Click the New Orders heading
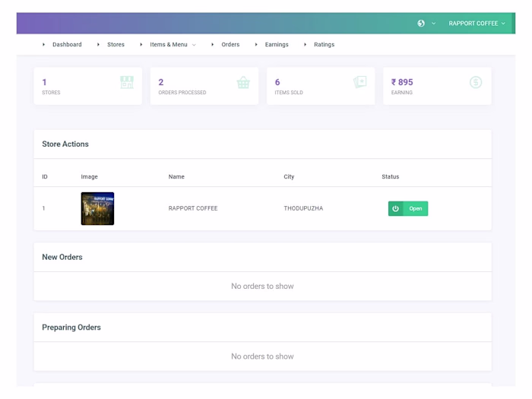The width and height of the screenshot is (532, 399). (x=62, y=257)
